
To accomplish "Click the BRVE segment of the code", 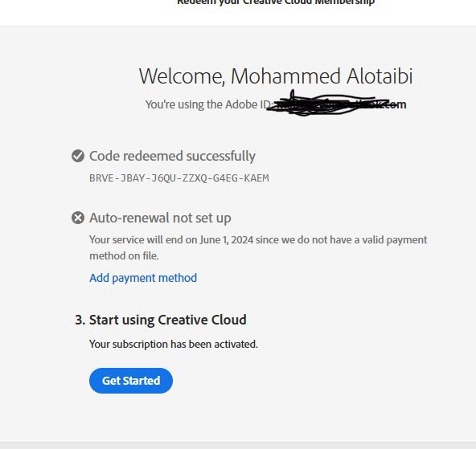I will click(101, 178).
